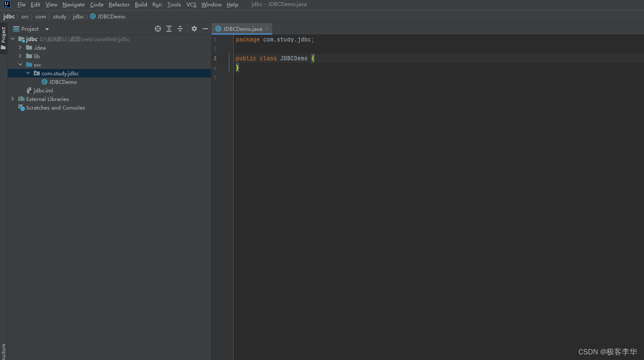Open the Help menu

click(x=232, y=4)
